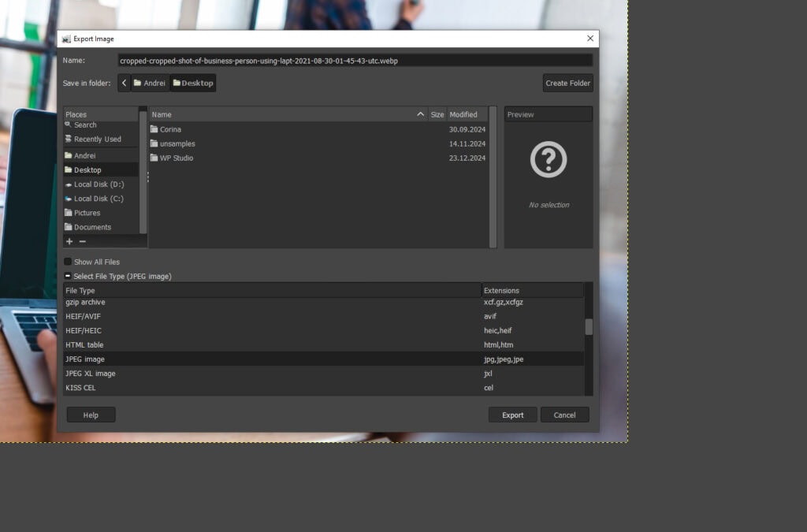The height and width of the screenshot is (532, 807).
Task: Collapse the Select File Type section
Action: click(68, 276)
